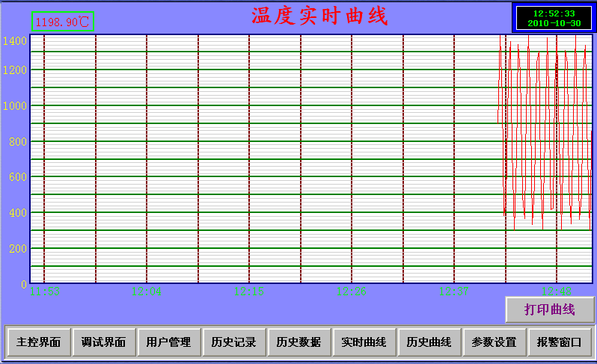Click the 400 Y-axis label
The image size is (597, 364).
(x=18, y=212)
